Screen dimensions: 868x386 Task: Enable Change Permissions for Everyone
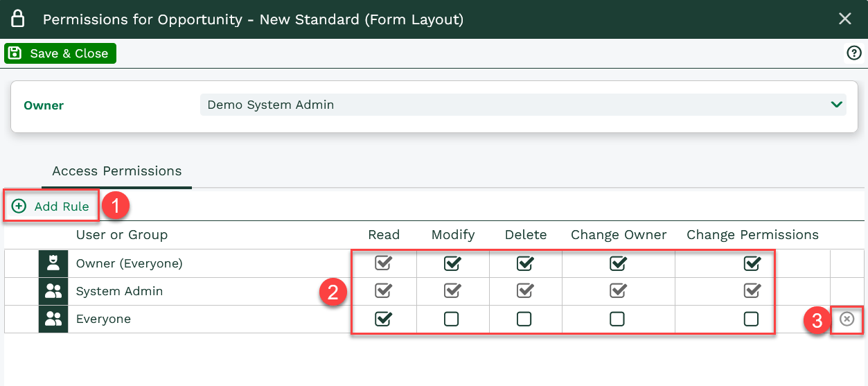coord(751,319)
